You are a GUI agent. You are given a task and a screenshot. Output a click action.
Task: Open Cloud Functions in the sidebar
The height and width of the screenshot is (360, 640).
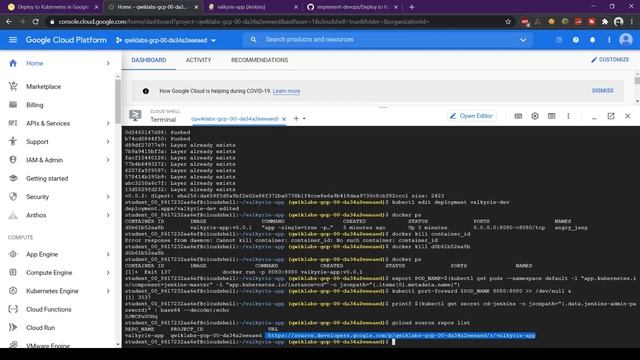click(49, 309)
